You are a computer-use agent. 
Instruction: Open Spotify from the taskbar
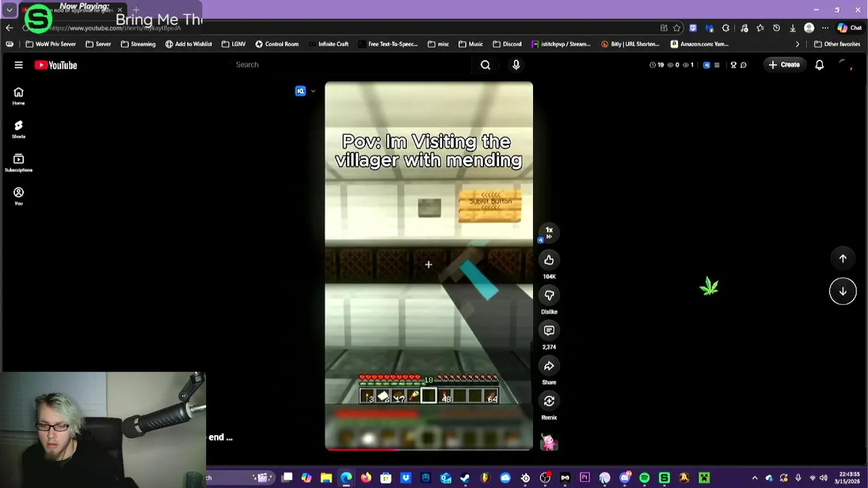click(x=644, y=478)
